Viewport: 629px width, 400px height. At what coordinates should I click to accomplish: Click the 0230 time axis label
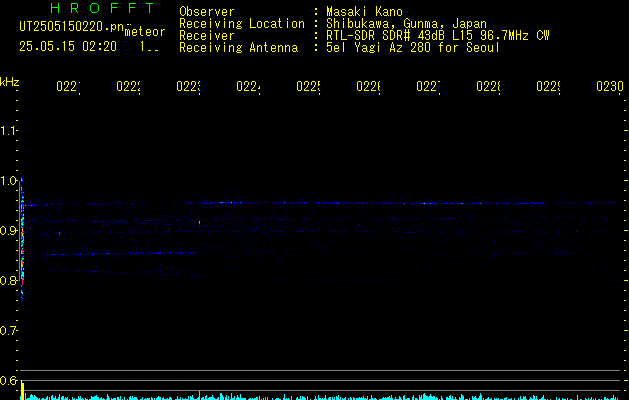(610, 86)
